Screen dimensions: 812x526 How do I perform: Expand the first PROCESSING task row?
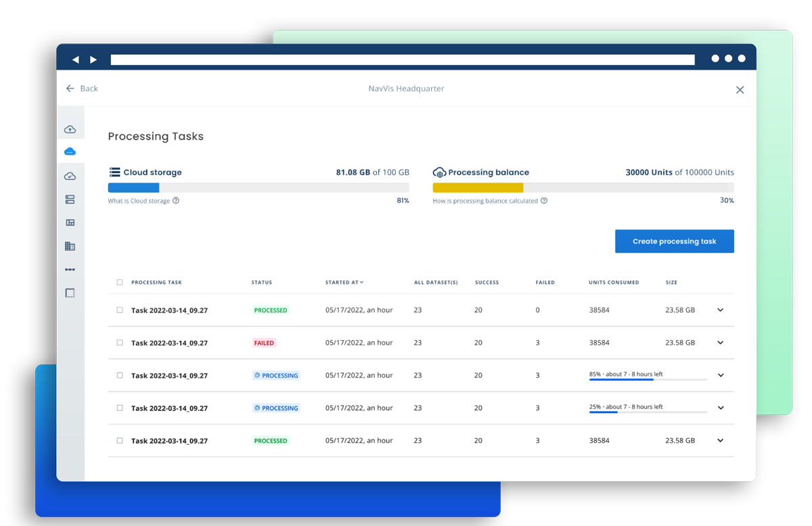pyautogui.click(x=721, y=375)
